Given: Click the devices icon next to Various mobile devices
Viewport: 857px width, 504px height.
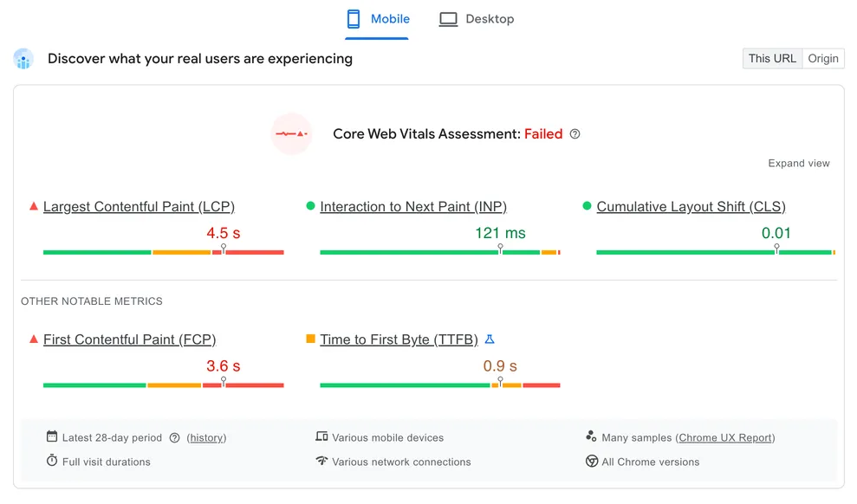Looking at the screenshot, I should coord(322,437).
